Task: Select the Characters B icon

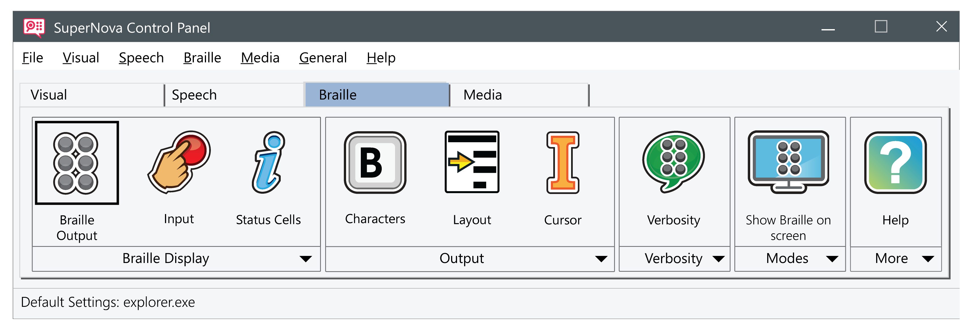Action: click(x=375, y=162)
